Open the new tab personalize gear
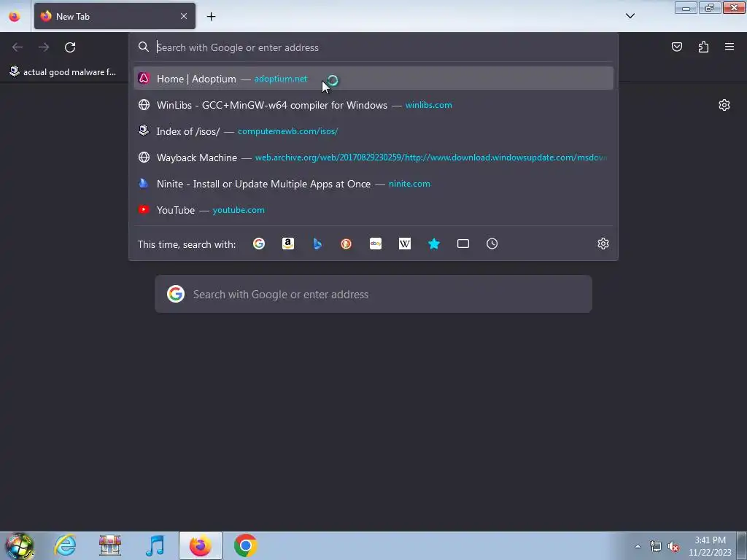The height and width of the screenshot is (560, 747). [x=724, y=105]
